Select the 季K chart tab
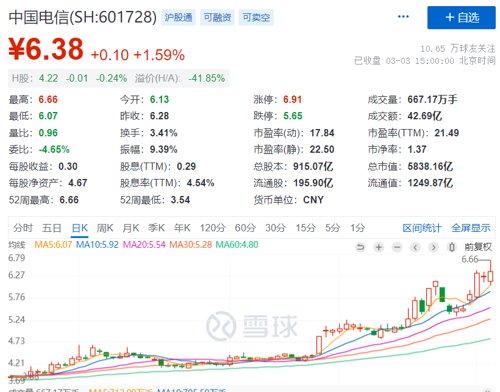 (x=156, y=228)
